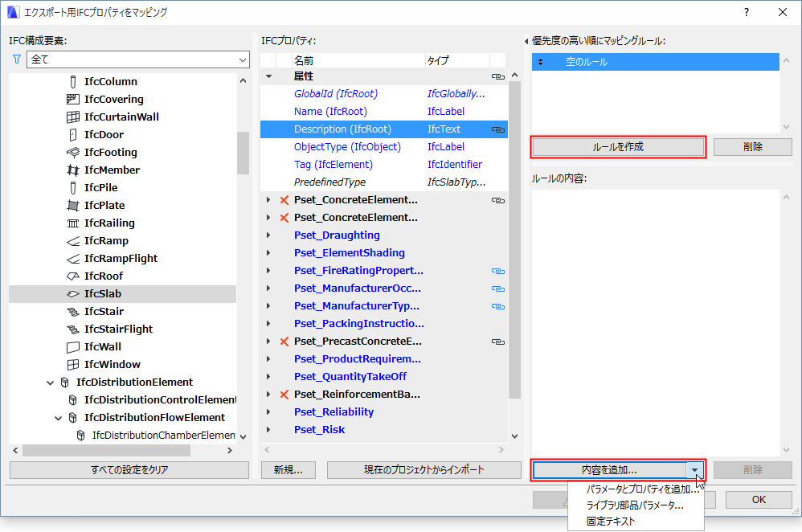Expand Pset_QuantityTakeOff property set
The height and width of the screenshot is (532, 802).
click(x=268, y=376)
